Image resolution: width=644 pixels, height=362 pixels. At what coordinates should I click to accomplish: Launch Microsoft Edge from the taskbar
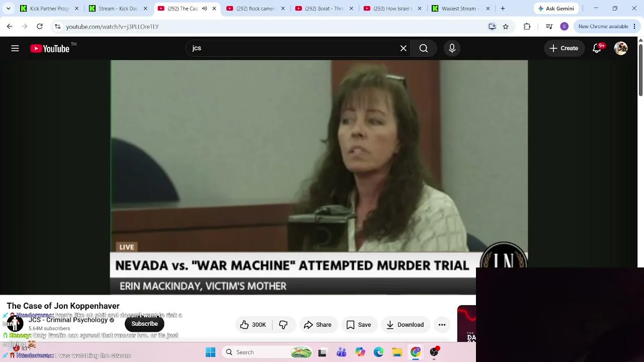[x=378, y=352]
